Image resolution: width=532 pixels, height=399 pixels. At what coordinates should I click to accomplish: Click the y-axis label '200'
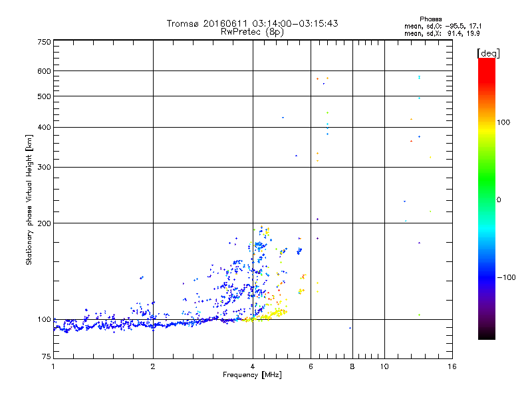pos(44,223)
